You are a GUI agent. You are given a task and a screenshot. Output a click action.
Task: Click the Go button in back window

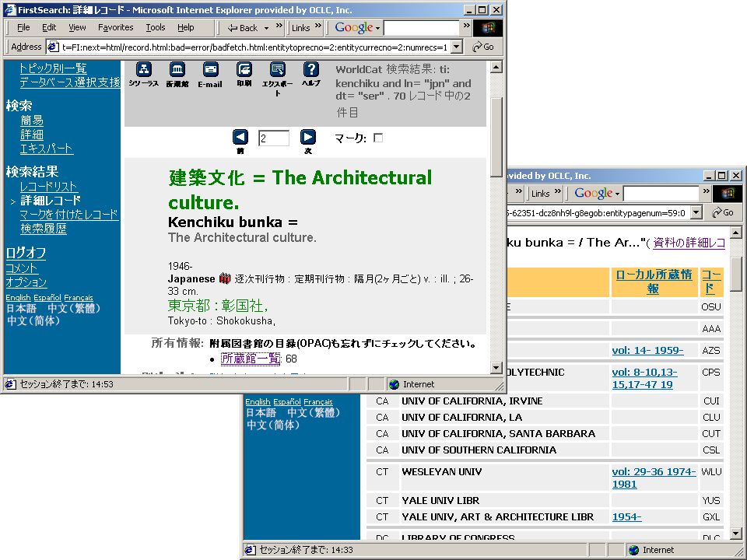(723, 212)
